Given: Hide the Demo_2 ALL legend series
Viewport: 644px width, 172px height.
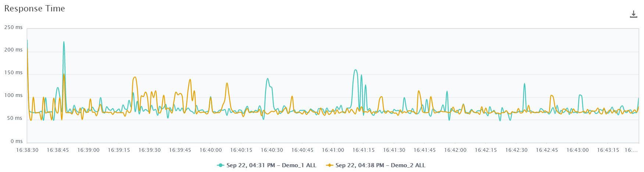Looking at the screenshot, I should click(380, 165).
